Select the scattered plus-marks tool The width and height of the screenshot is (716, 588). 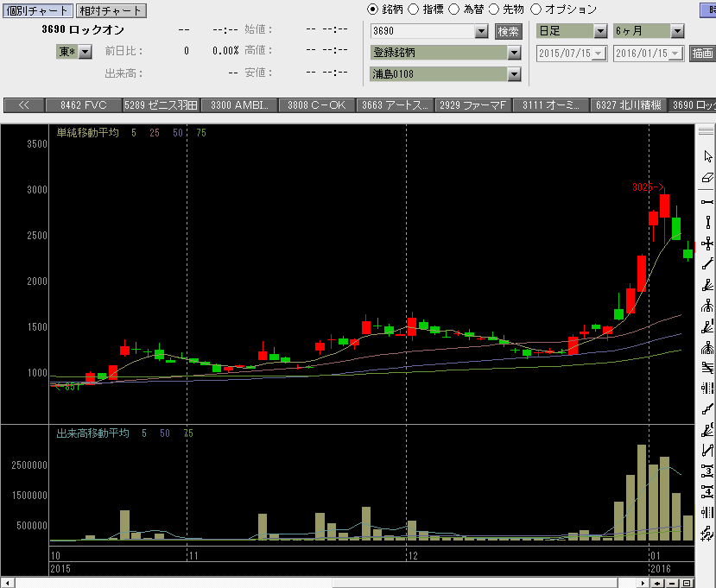[707, 534]
